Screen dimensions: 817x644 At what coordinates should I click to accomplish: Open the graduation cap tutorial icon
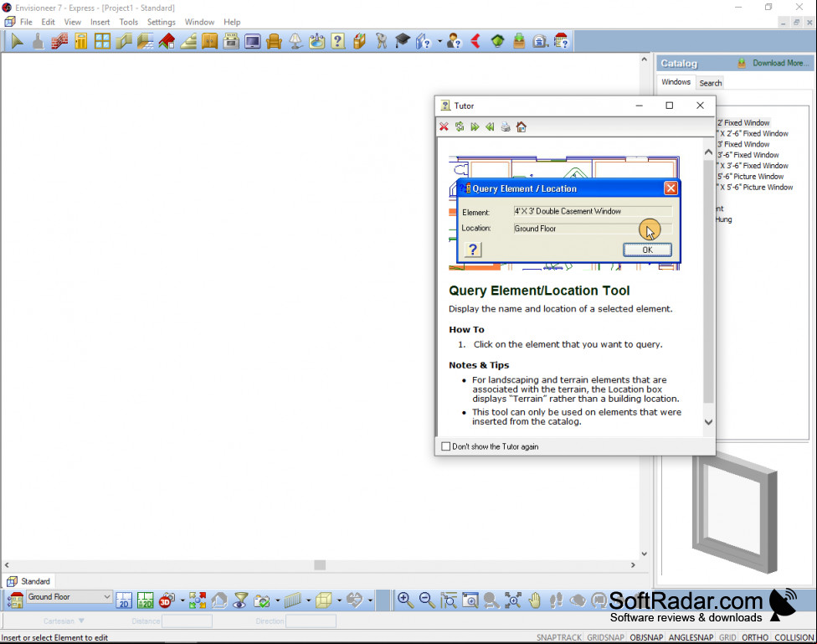point(403,41)
